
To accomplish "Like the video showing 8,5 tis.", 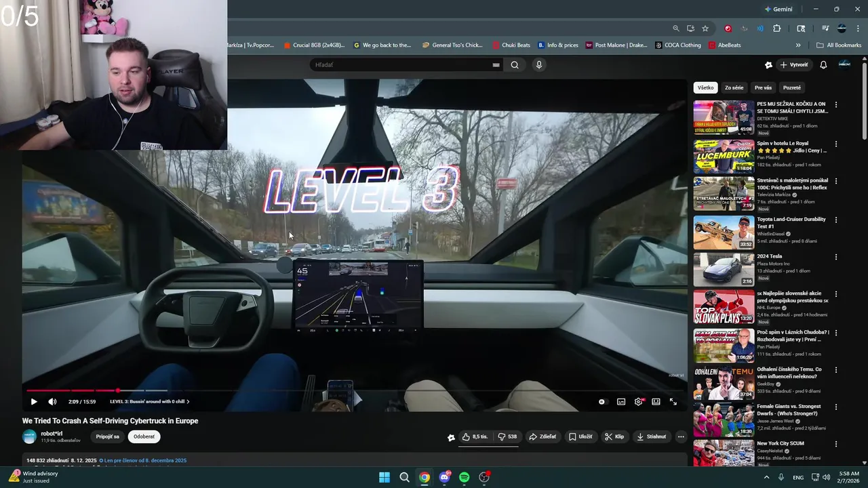I will tap(475, 437).
